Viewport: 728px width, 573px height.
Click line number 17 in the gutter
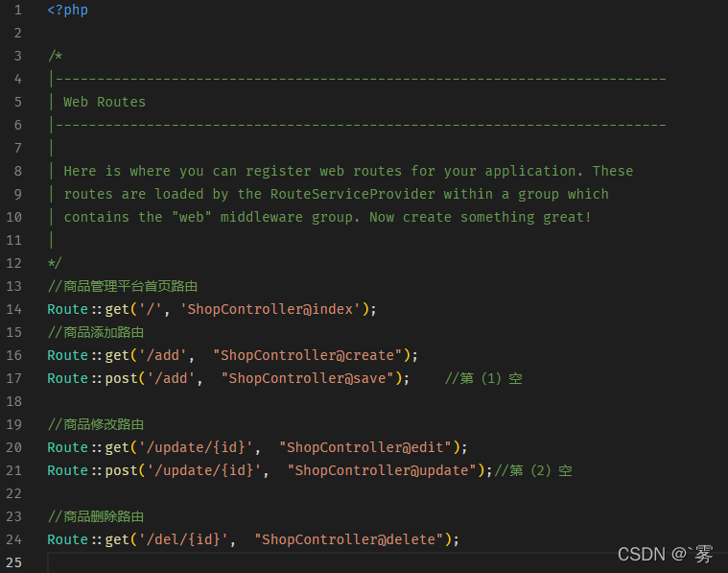[14, 378]
